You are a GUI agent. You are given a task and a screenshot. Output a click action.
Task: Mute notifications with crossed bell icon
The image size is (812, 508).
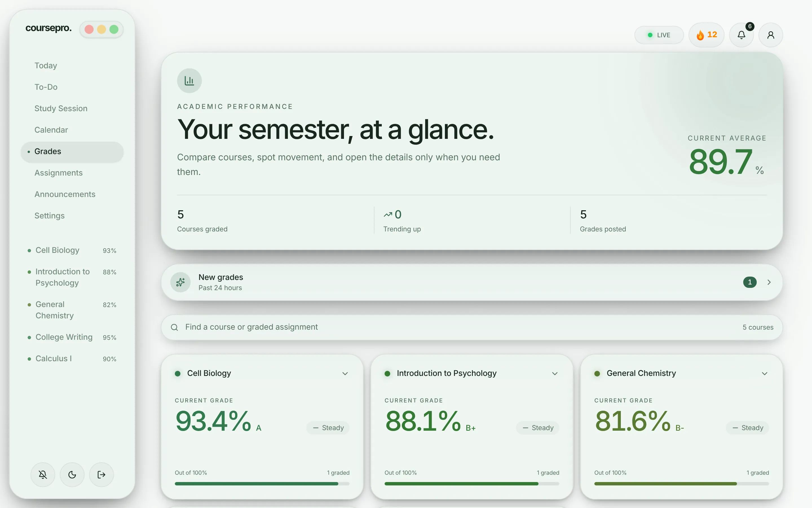coord(43,474)
